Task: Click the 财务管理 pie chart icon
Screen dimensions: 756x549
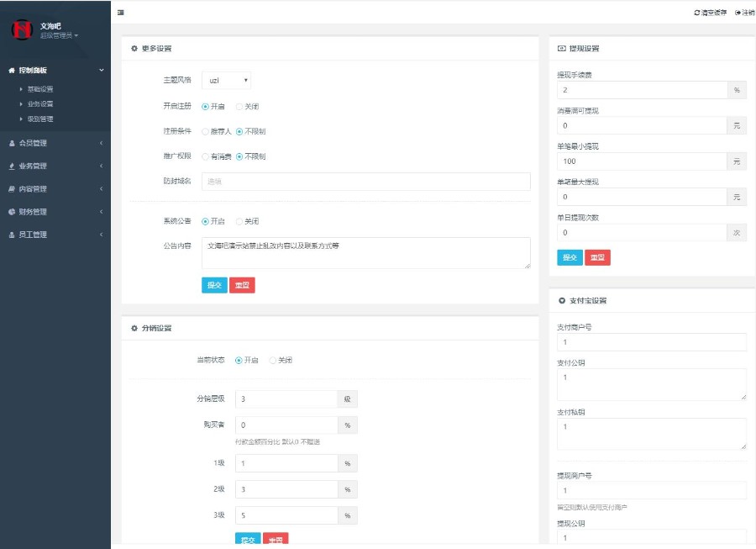Action: (x=12, y=212)
